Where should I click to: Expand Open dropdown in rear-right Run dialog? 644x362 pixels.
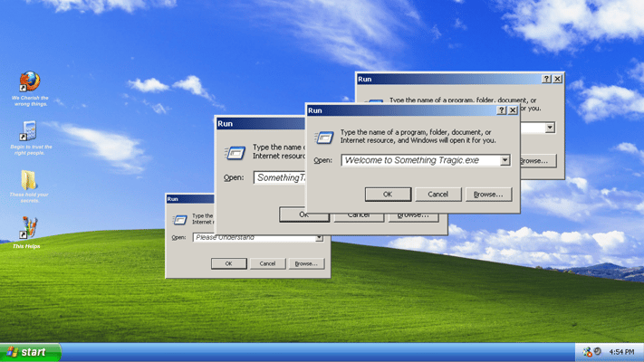pyautogui.click(x=550, y=128)
